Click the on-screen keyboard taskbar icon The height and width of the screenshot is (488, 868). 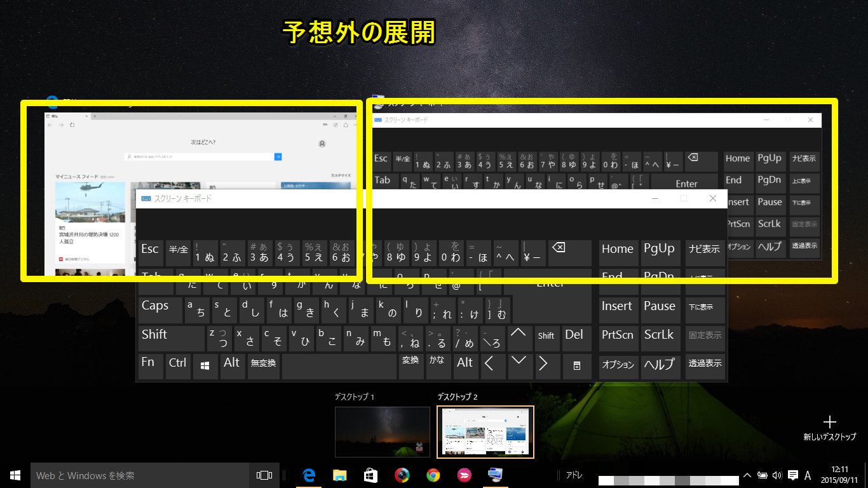(x=495, y=475)
